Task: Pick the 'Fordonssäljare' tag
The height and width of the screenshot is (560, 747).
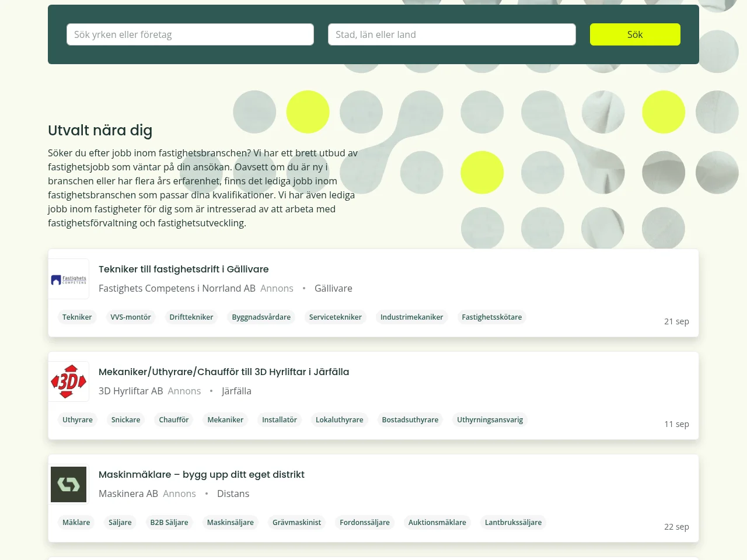Action: [365, 523]
